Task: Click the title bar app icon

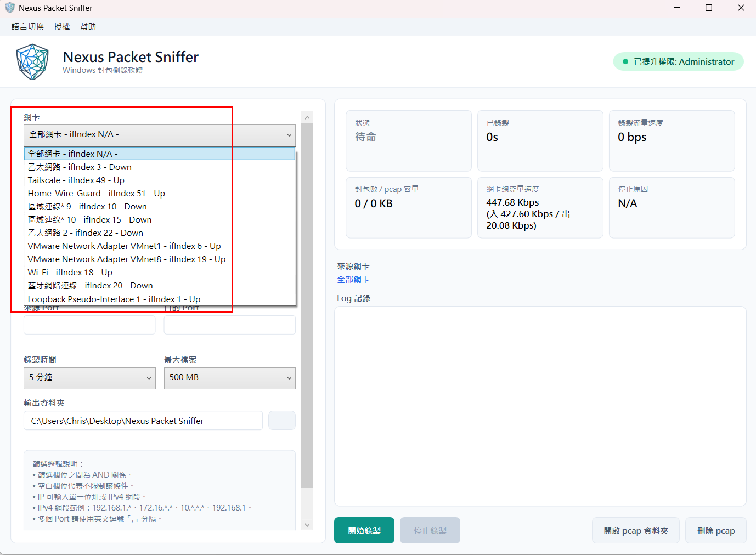Action: tap(10, 8)
